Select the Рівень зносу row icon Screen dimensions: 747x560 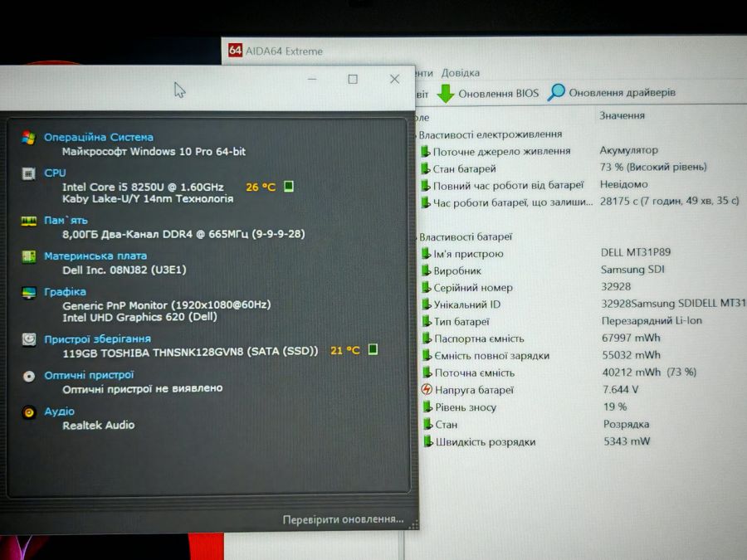tap(427, 407)
